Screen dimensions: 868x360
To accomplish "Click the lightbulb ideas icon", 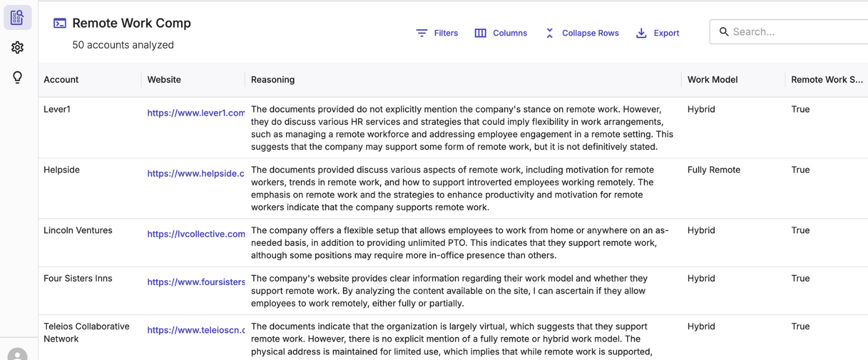I will pyautogui.click(x=17, y=77).
